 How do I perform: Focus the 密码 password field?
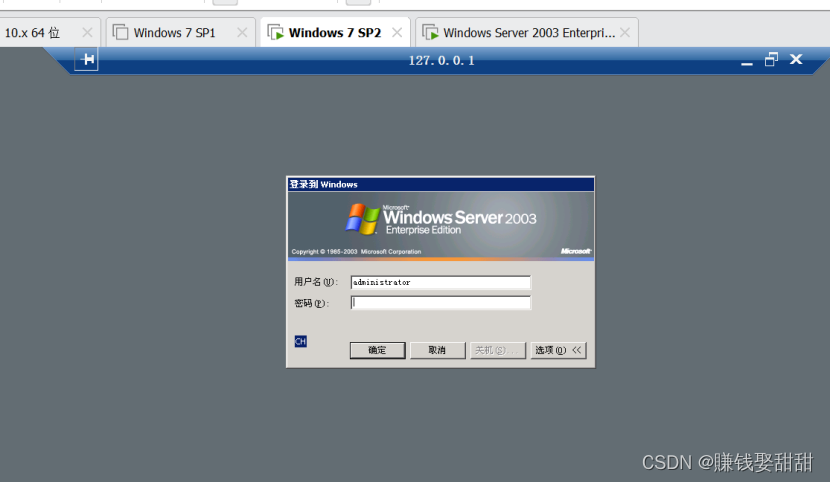pos(440,302)
